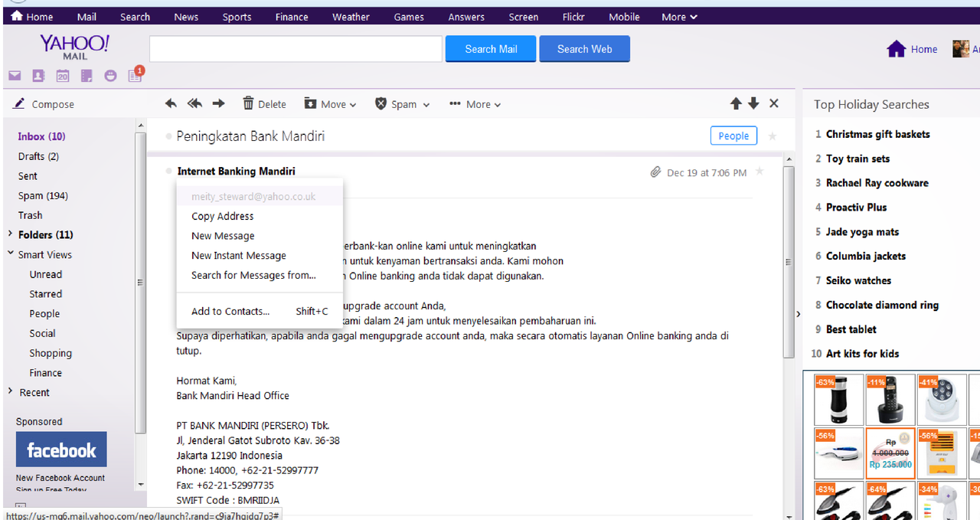
Task: Open the Rp 235.000 product ad thumbnail
Action: 890,453
